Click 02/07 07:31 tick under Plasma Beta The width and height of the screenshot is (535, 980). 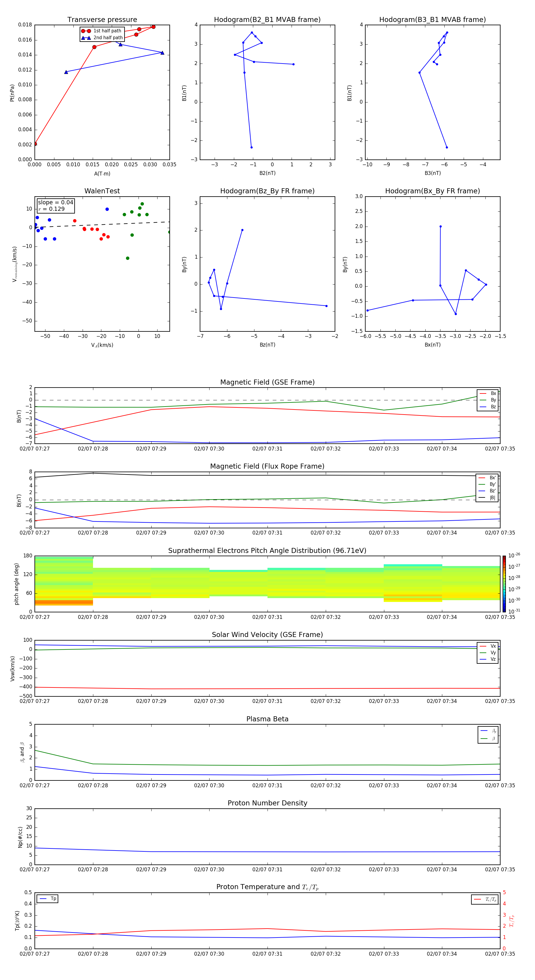pos(267,785)
